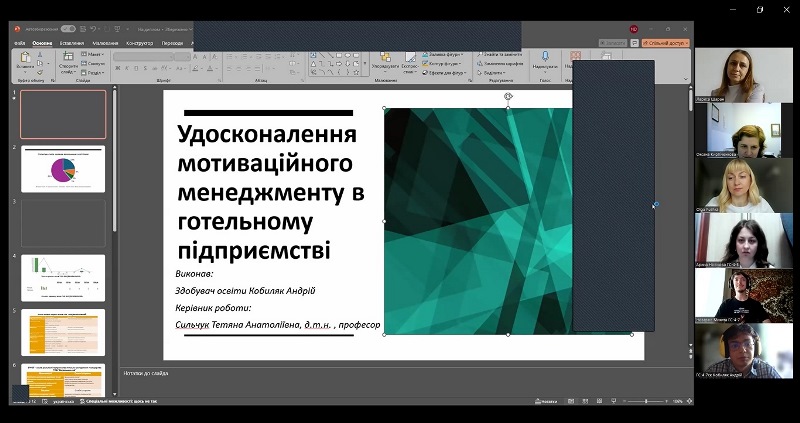The image size is (800, 423).
Task: Open the Вставлення (Insert) ribbon tab
Action: point(71,43)
